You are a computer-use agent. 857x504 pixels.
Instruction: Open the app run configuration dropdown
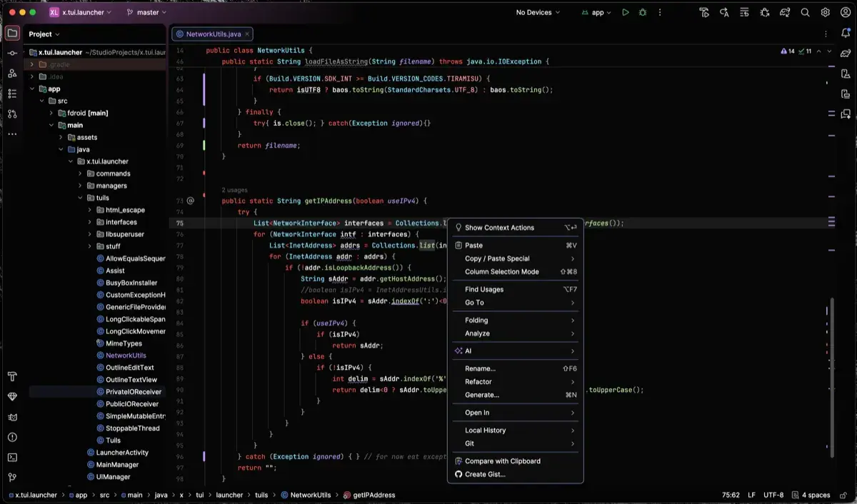coord(596,12)
